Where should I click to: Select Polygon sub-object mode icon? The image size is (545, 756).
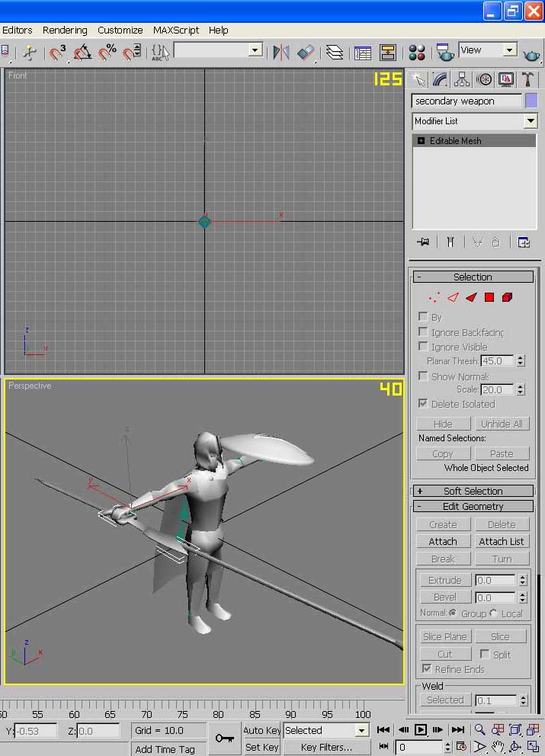(489, 297)
